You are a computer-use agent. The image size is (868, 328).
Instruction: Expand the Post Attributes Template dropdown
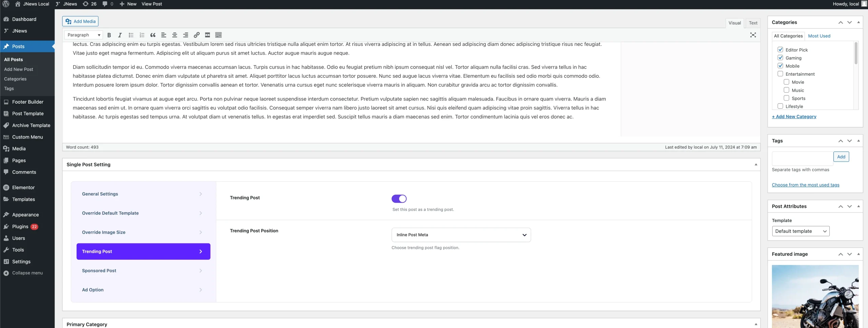pos(800,231)
